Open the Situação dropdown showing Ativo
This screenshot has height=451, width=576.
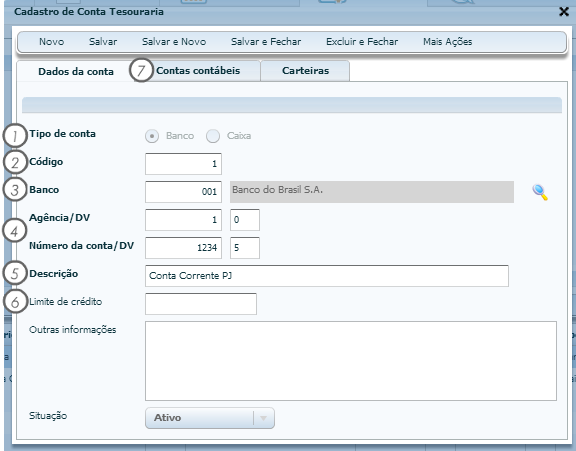pyautogui.click(x=210, y=418)
